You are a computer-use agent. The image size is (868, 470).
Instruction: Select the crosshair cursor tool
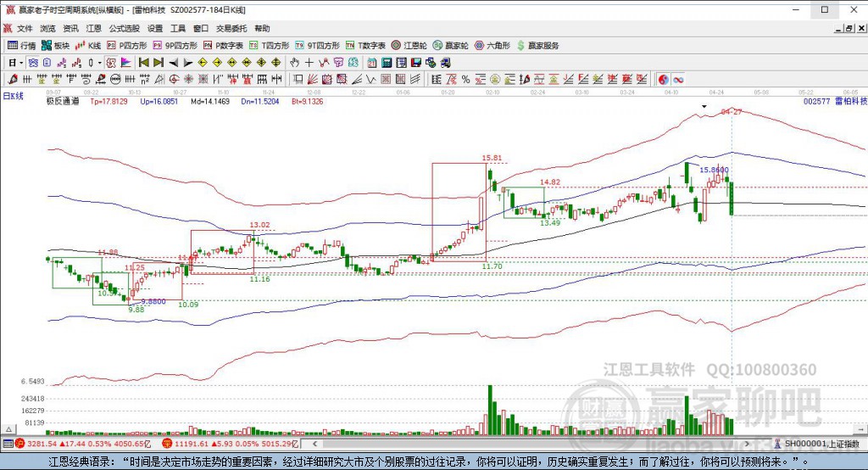tap(309, 63)
